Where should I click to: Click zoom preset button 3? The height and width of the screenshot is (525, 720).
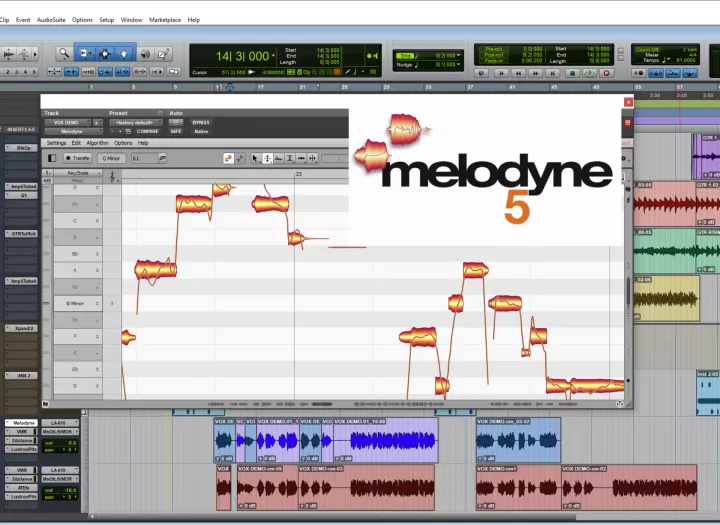[x=17, y=72]
